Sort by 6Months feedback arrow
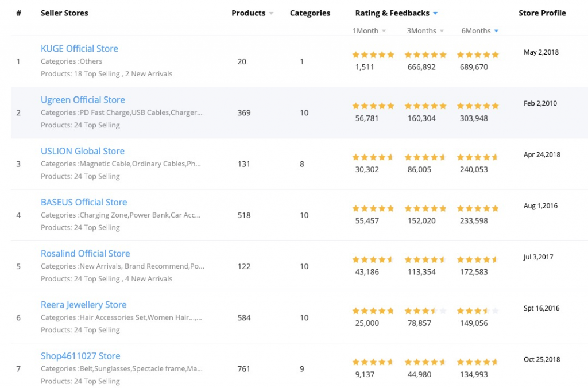This screenshot has height=388, width=588. (x=496, y=31)
